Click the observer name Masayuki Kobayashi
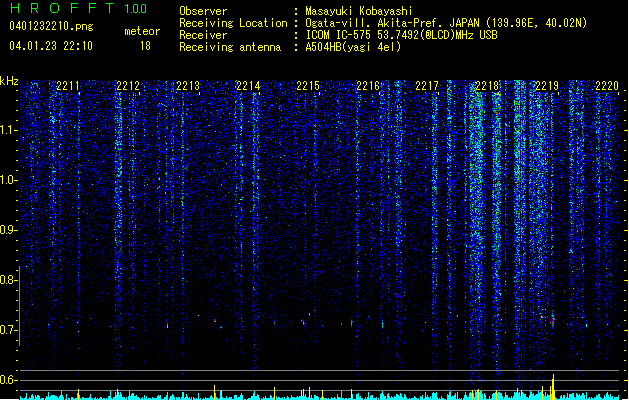 tap(359, 11)
